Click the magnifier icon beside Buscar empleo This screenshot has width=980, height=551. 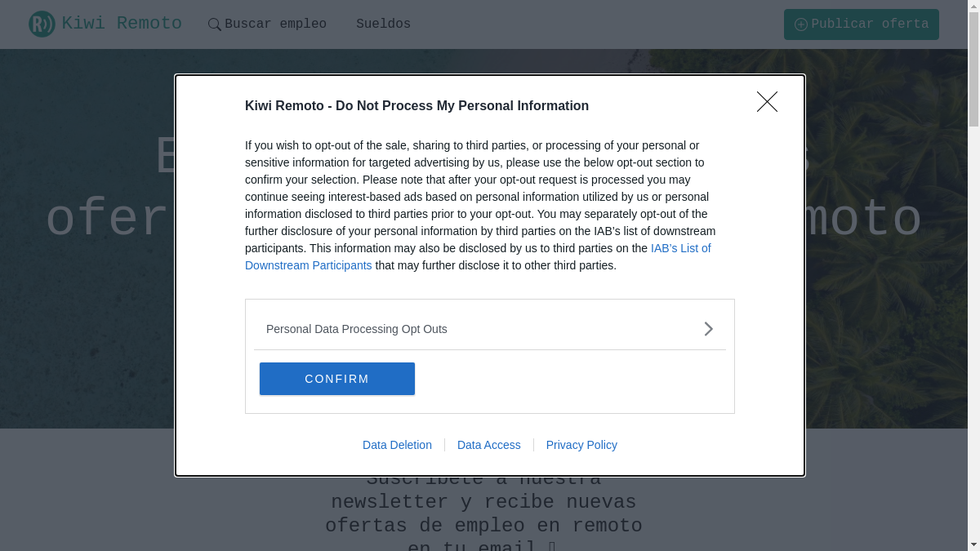215,24
